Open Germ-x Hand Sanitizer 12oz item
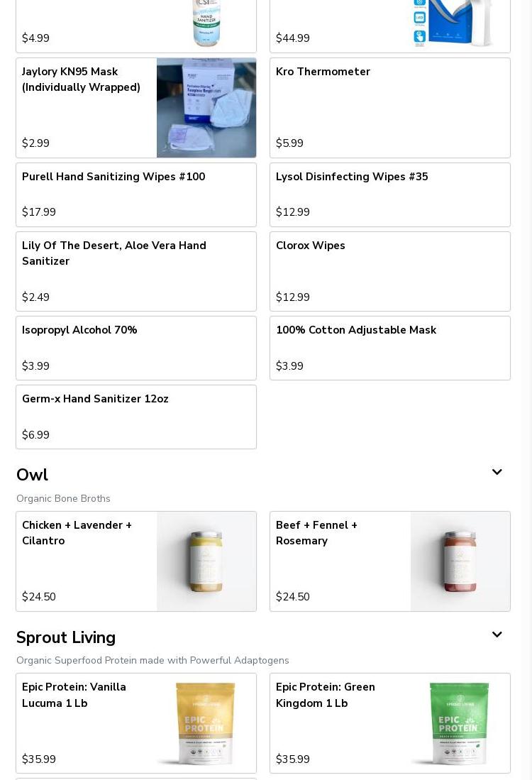The width and height of the screenshot is (532, 780). tap(135, 417)
